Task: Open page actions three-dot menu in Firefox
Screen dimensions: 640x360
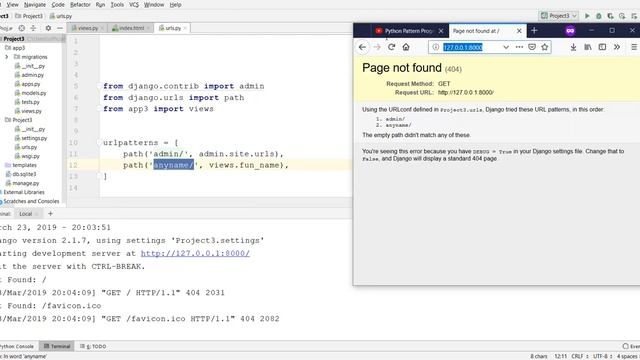Action: tap(519, 47)
